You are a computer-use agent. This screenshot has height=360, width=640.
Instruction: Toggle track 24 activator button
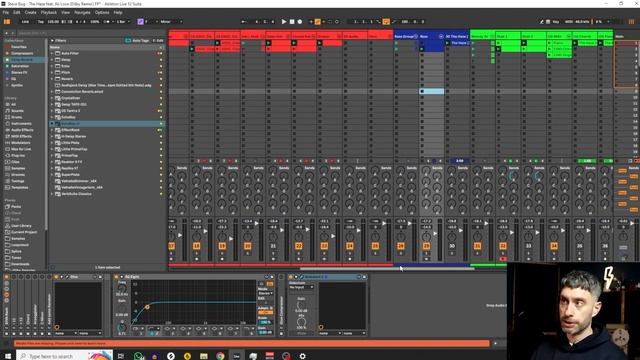pos(350,246)
